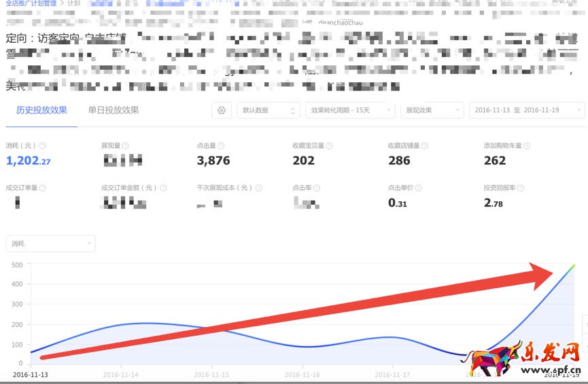Open the help icon next to 投资回报率

(519, 188)
